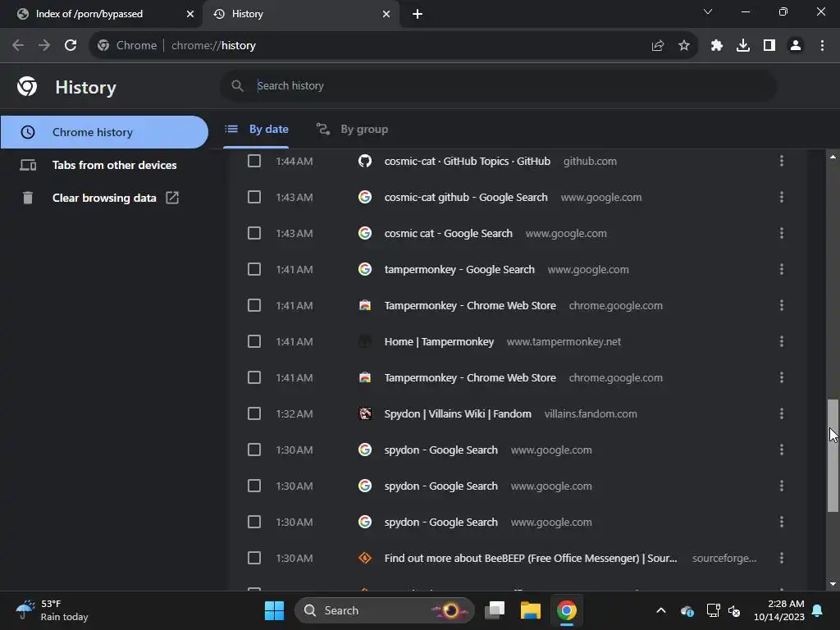This screenshot has width=840, height=630.
Task: Open the notifications bell icon
Action: click(x=818, y=610)
